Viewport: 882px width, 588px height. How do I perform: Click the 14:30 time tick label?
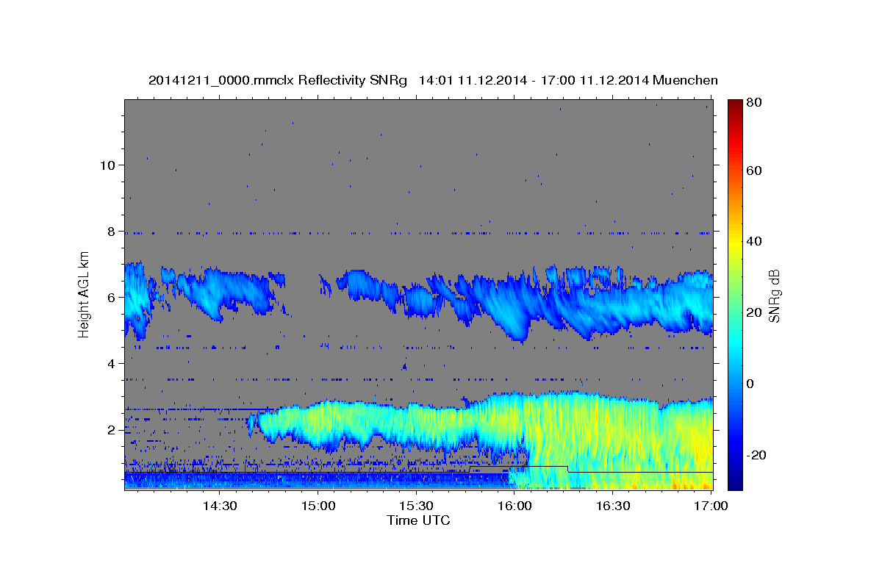click(x=220, y=506)
